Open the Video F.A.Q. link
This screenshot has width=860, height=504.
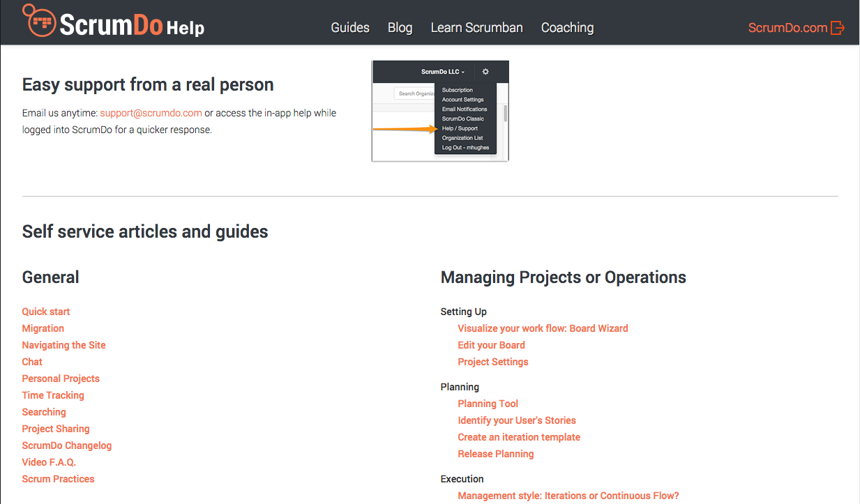pos(49,462)
